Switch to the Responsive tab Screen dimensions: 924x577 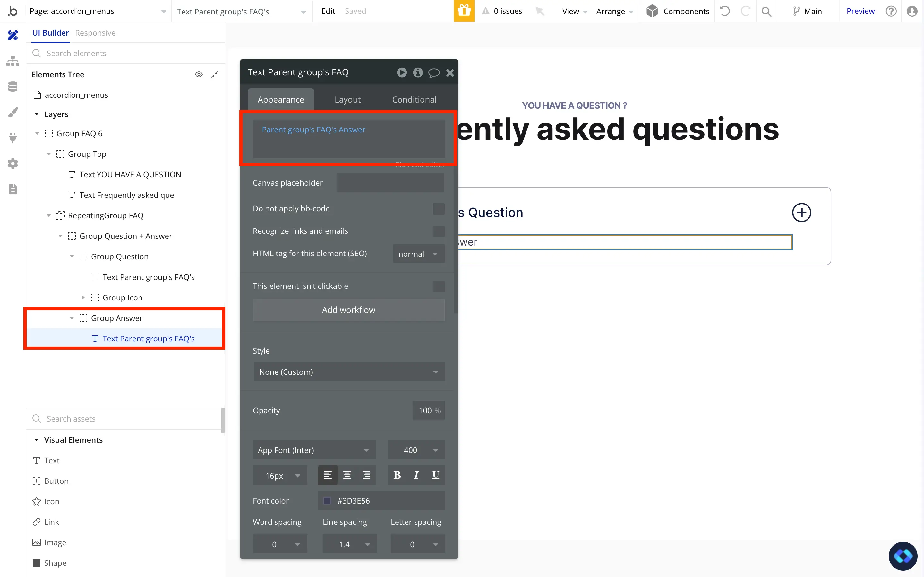coord(95,33)
